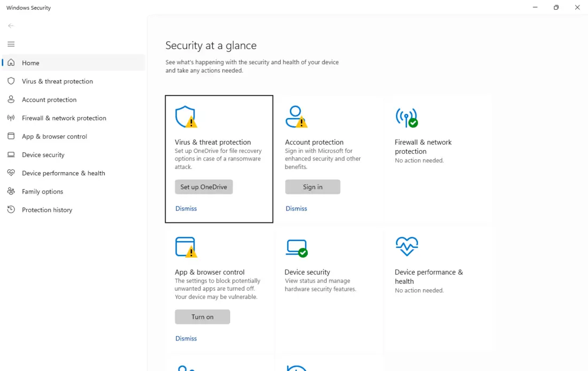
Task: Open the Virus & threat protection card title
Action: tap(213, 142)
